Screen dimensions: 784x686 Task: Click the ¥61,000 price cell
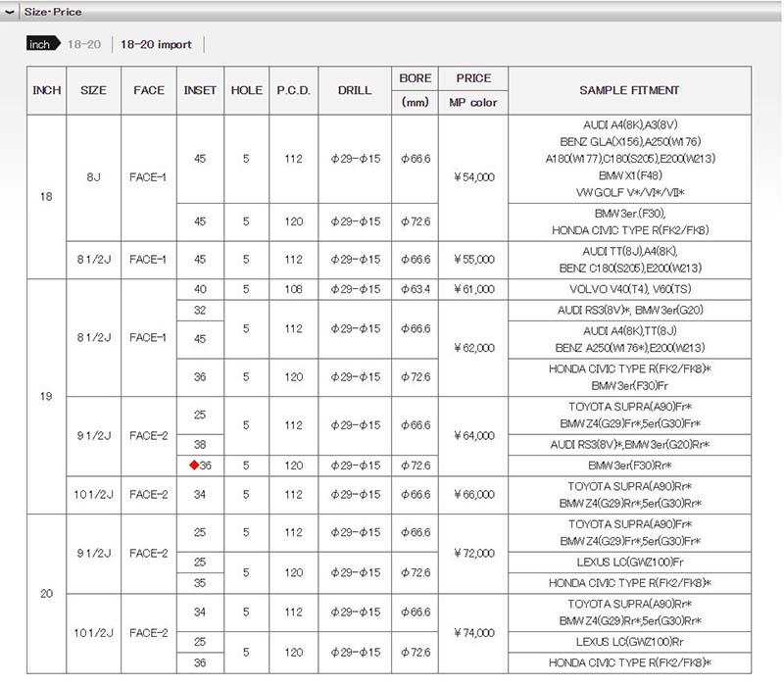tap(473, 289)
